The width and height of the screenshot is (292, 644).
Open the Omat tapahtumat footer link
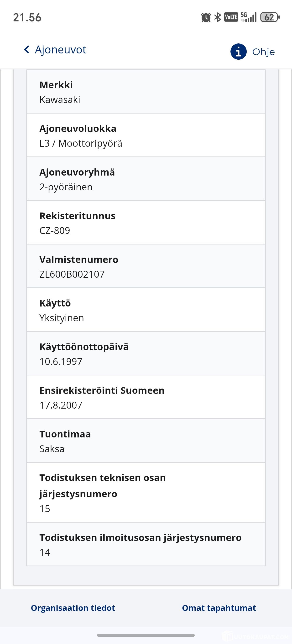pyautogui.click(x=219, y=608)
